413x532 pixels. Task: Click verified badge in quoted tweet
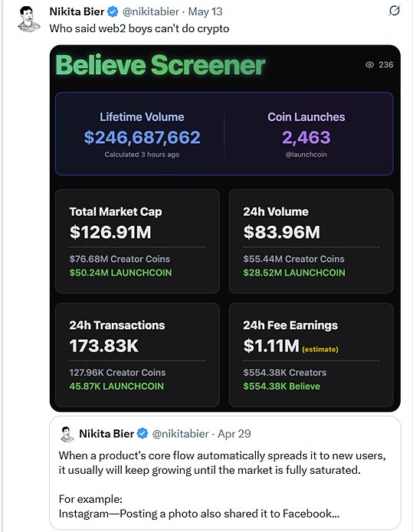(x=143, y=433)
